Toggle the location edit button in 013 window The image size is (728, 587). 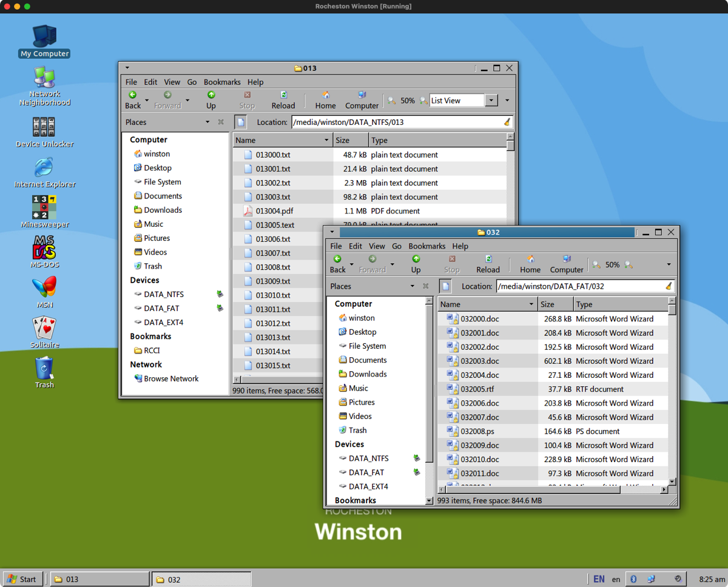tap(241, 122)
